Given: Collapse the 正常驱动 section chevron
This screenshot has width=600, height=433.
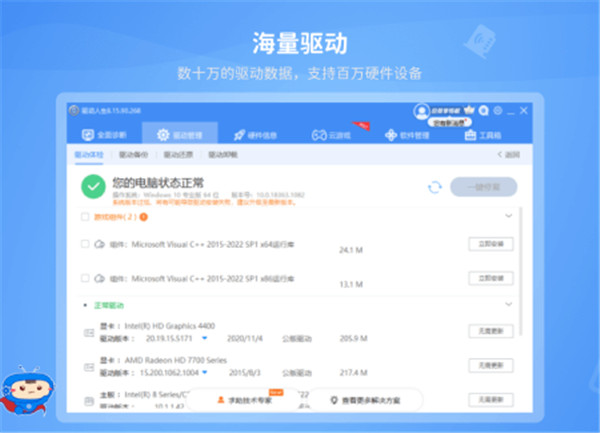Looking at the screenshot, I should tap(509, 304).
